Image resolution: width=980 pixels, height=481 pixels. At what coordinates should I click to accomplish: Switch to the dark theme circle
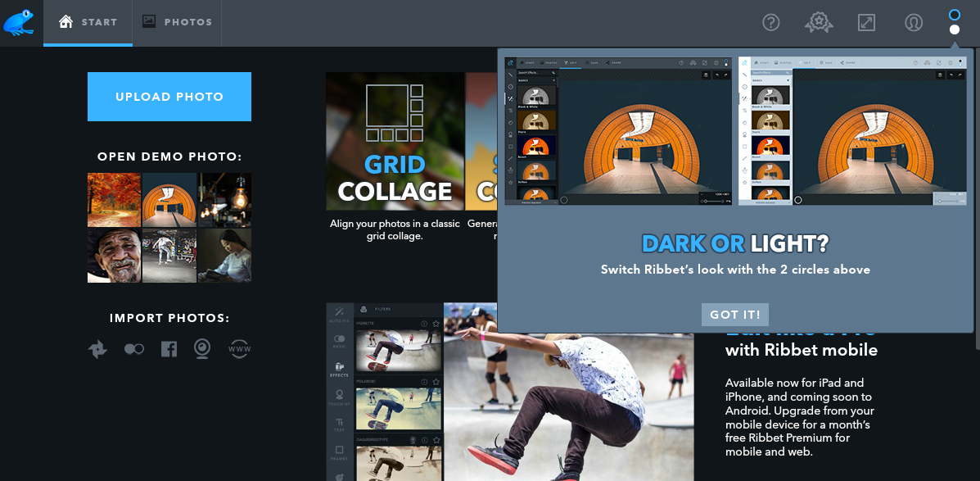(954, 13)
